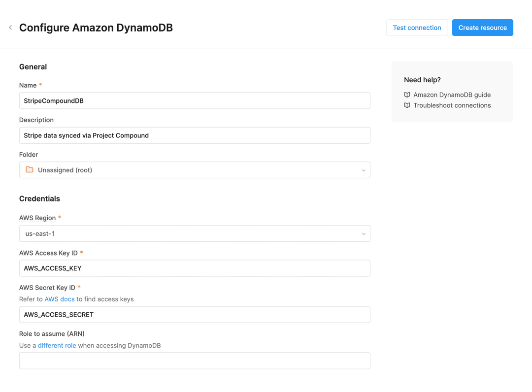This screenshot has width=532, height=392.
Task: Focus the Name field with StripeCompoundDB
Action: click(195, 101)
